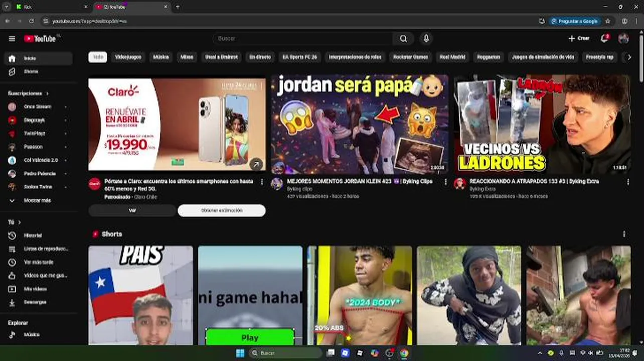The image size is (644, 361).
Task: Open Windows Start menu
Action: 240,353
